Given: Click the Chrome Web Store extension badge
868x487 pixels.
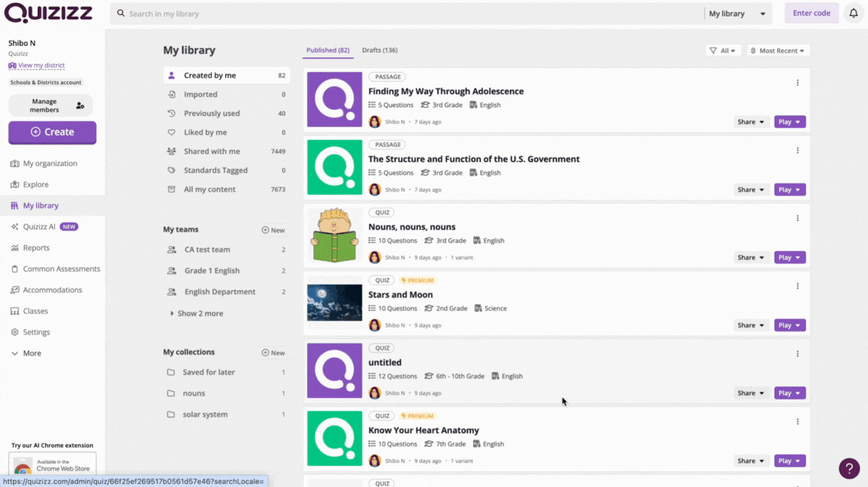Looking at the screenshot, I should pyautogui.click(x=52, y=465).
